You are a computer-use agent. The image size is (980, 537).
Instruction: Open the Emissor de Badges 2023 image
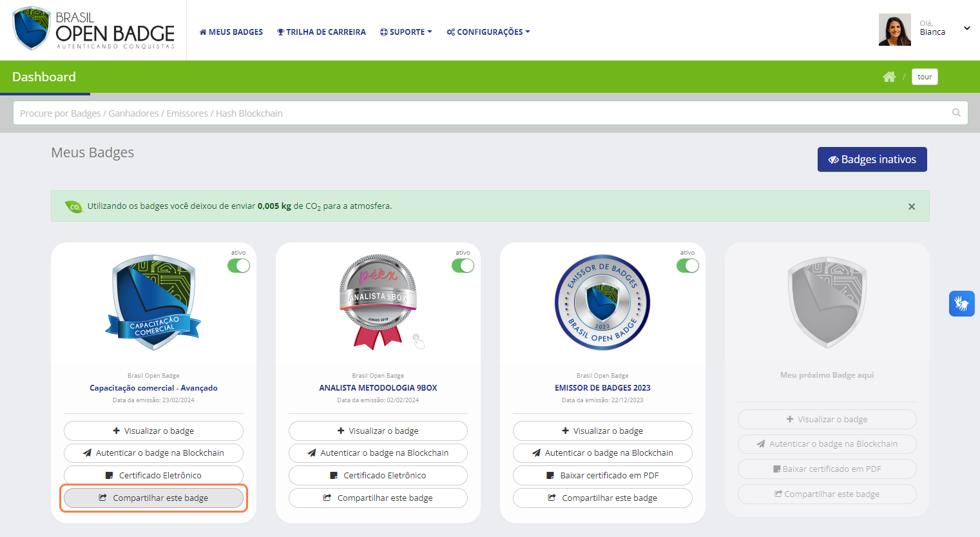(602, 302)
